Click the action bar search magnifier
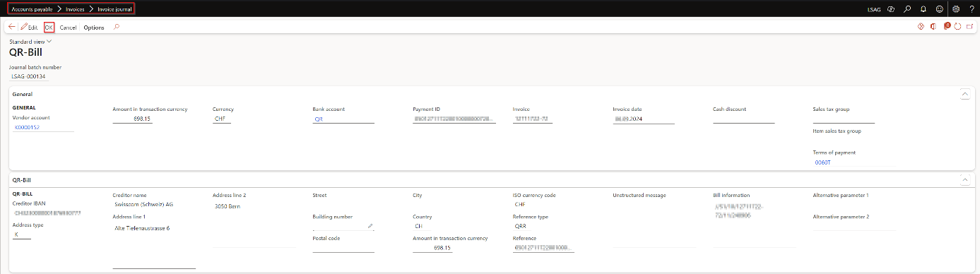 [117, 27]
